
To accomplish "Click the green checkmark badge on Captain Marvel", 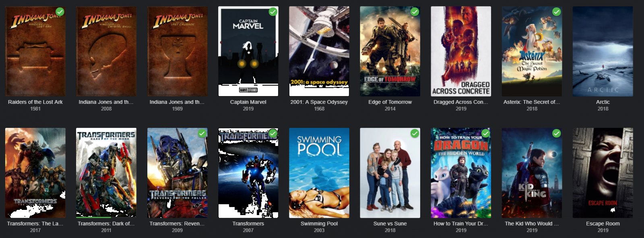I will [x=273, y=12].
